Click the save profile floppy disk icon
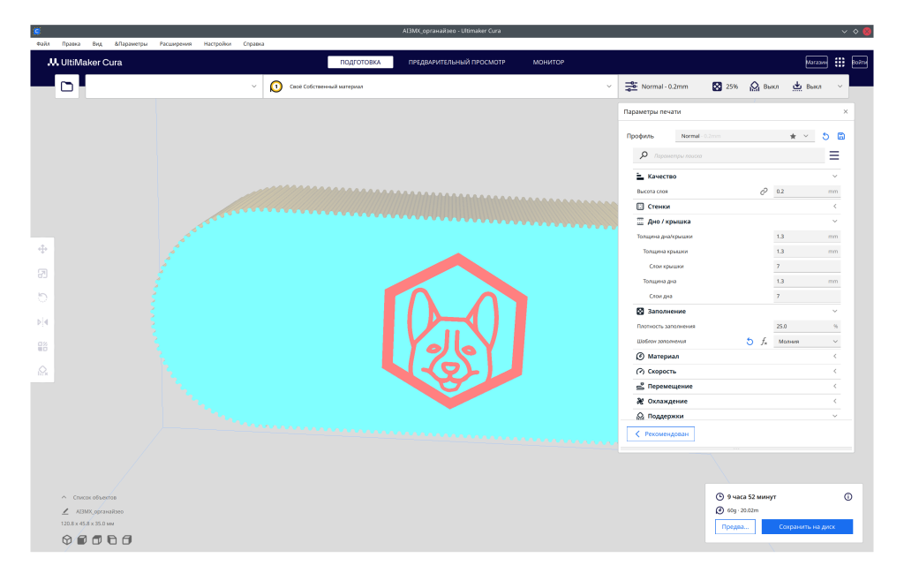This screenshot has height=588, width=904. [841, 136]
